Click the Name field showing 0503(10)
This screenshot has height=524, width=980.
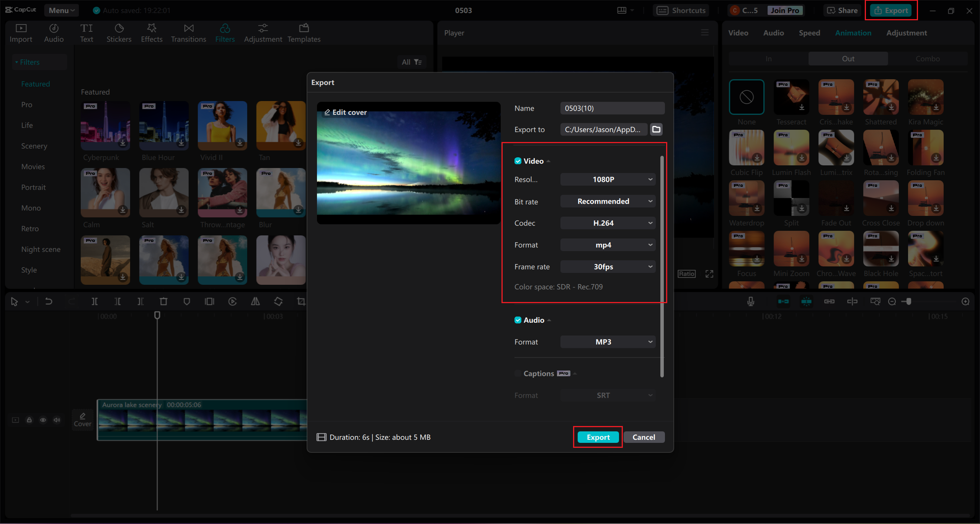612,108
